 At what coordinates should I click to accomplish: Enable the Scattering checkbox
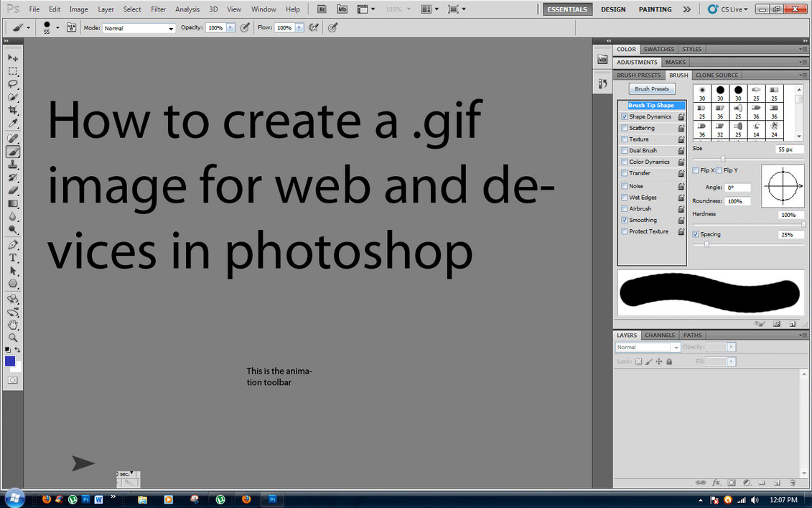coord(625,128)
